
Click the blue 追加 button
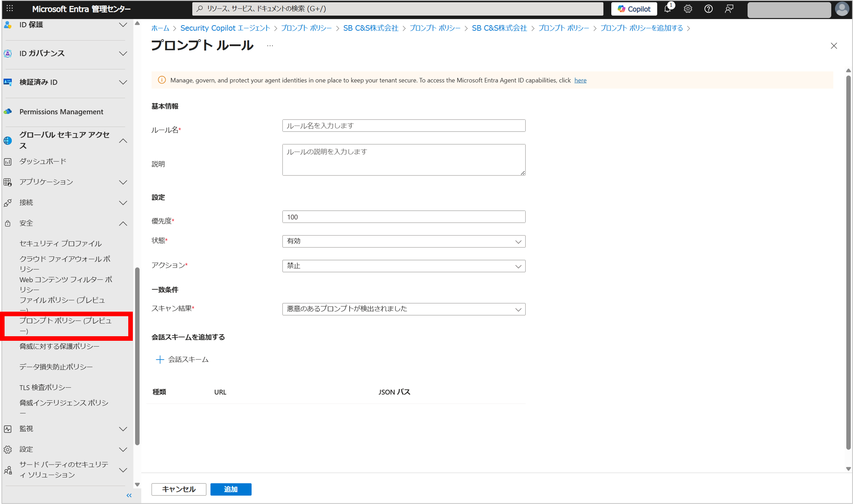[231, 489]
